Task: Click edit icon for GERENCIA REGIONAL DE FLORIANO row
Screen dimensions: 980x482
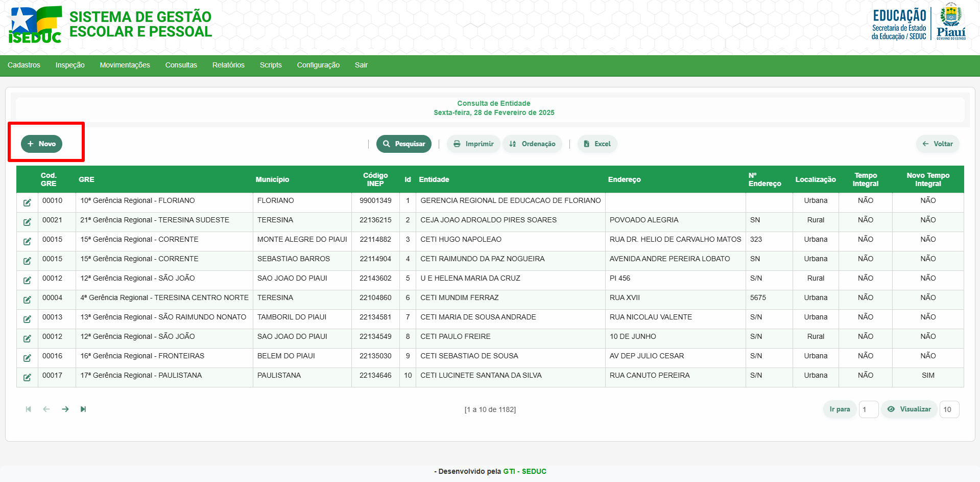Action: (27, 203)
